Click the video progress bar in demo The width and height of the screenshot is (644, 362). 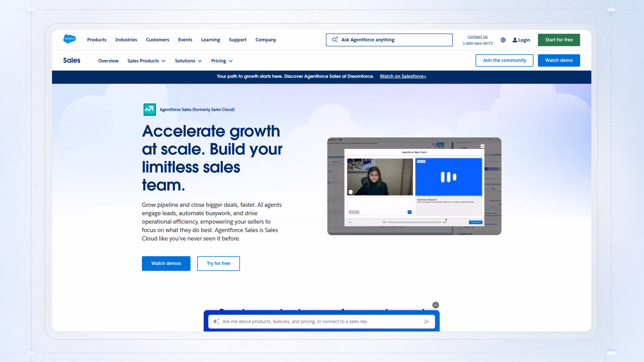[x=414, y=222]
